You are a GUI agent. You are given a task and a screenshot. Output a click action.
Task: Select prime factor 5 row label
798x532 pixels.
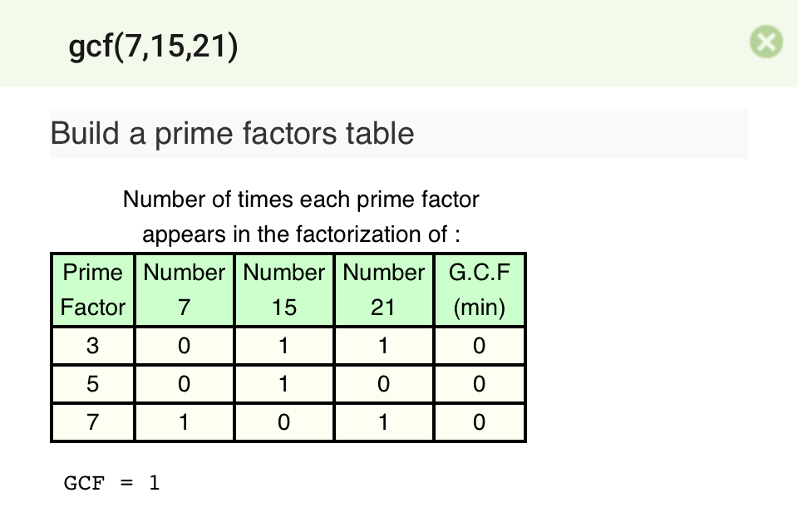[93, 384]
